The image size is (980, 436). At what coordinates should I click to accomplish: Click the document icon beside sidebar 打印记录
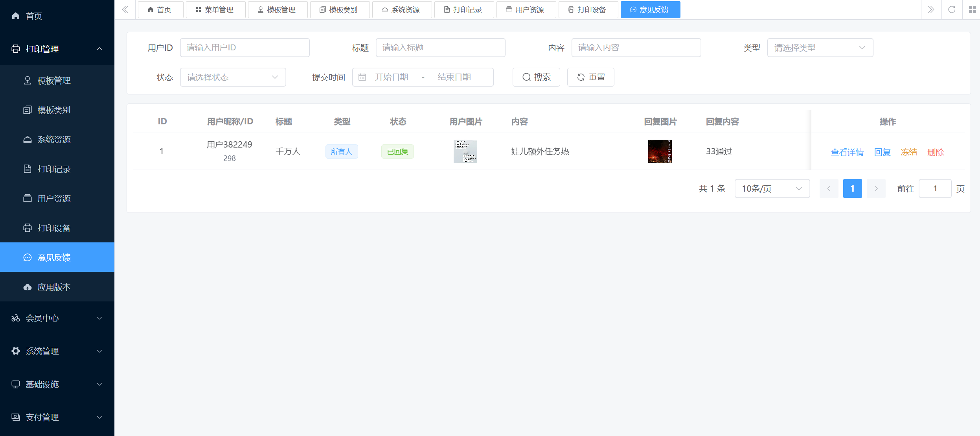28,169
